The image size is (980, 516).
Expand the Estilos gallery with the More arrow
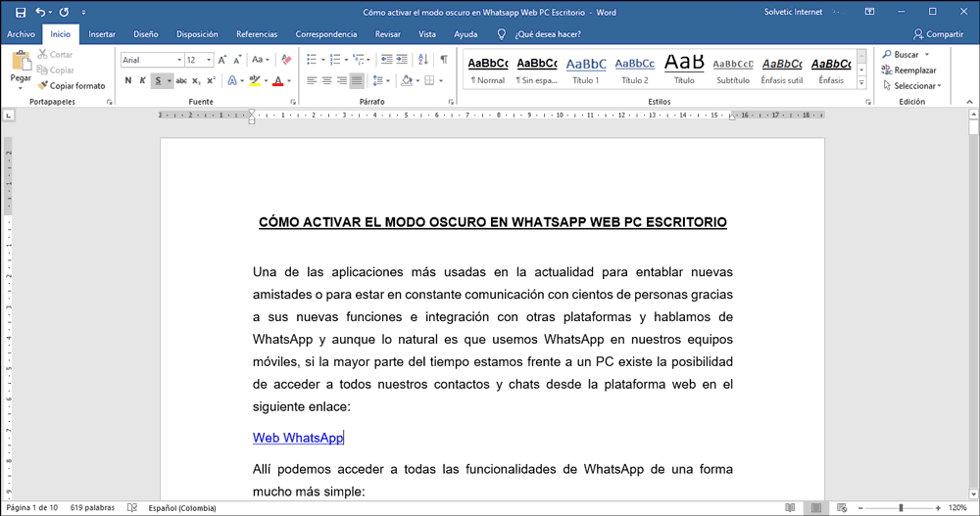pyautogui.click(x=861, y=82)
